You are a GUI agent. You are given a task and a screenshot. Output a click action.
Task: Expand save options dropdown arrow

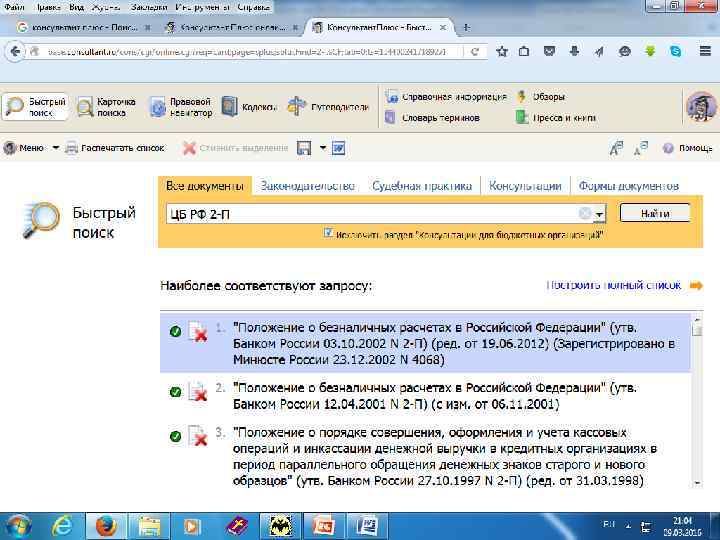click(322, 148)
